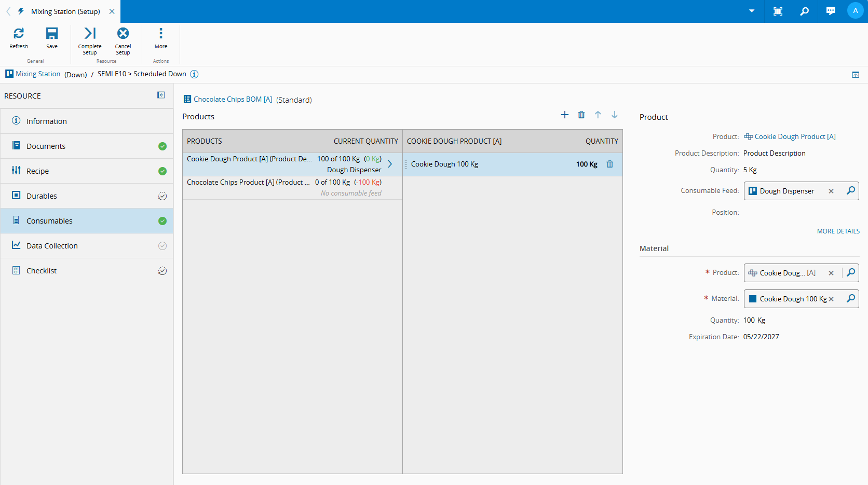
Task: Search for a Consumable Feed resource
Action: pyautogui.click(x=850, y=191)
